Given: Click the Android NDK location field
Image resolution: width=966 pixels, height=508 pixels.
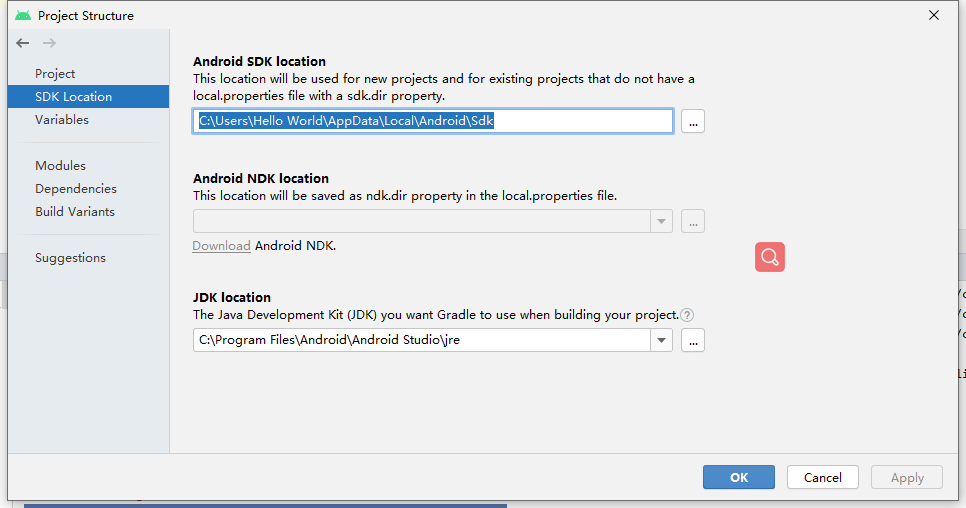Looking at the screenshot, I should [421, 221].
